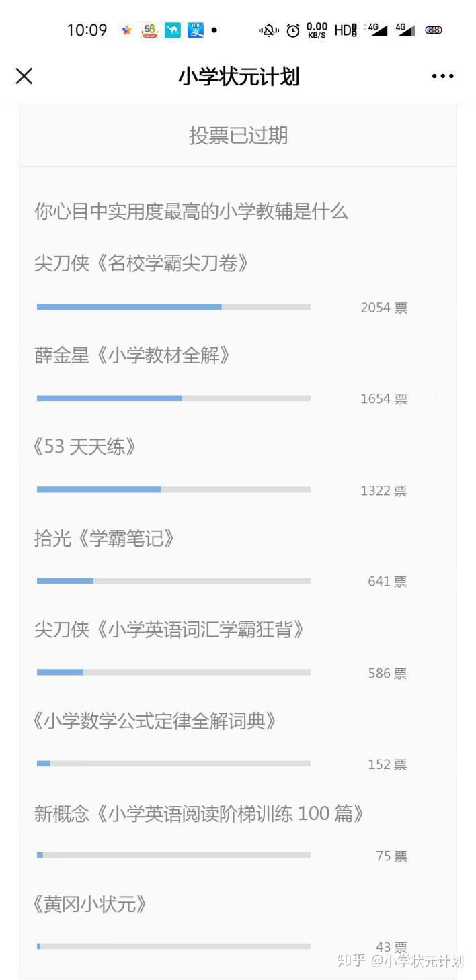The width and height of the screenshot is (476, 980).
Task: Tap the colorful star notification icon
Action: click(x=126, y=30)
